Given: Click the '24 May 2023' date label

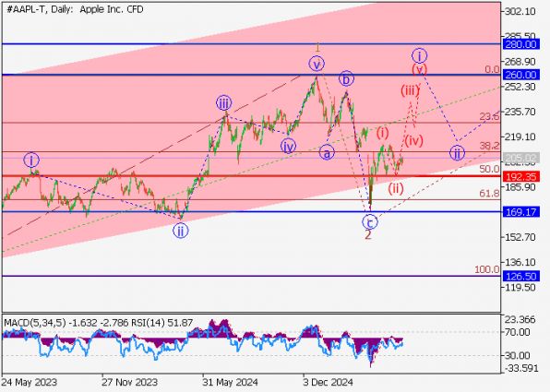Looking at the screenshot, I should pos(30,382).
